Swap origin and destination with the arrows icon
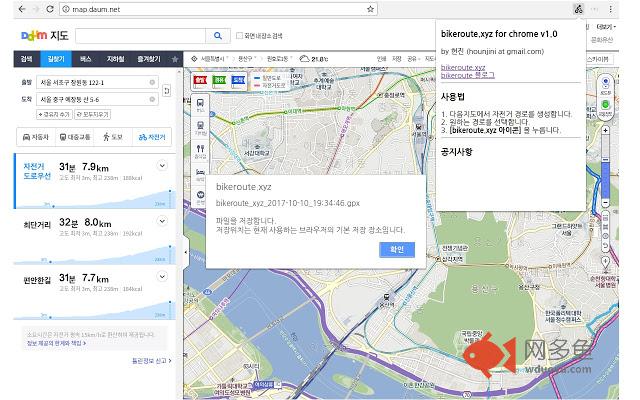This screenshot has height=400, width=640. pos(167,90)
